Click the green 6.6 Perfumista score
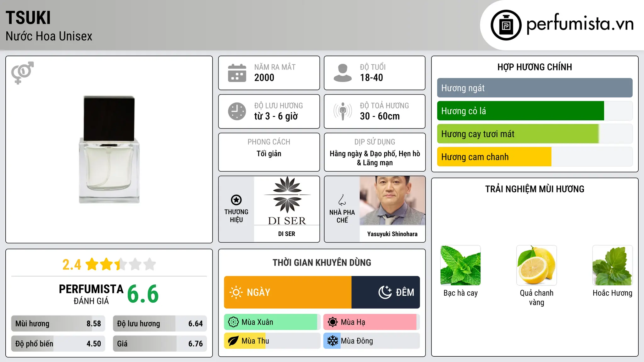The width and height of the screenshot is (644, 362). [x=143, y=294]
